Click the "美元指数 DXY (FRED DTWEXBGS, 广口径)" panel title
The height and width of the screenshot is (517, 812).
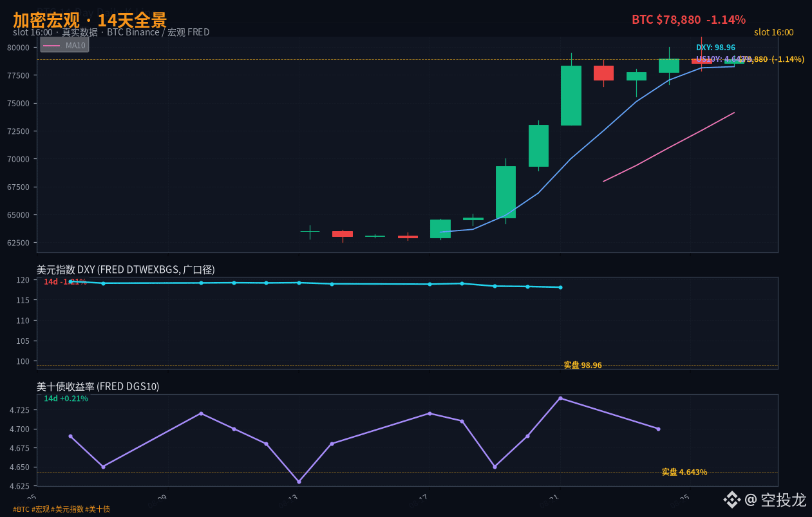pos(126,270)
